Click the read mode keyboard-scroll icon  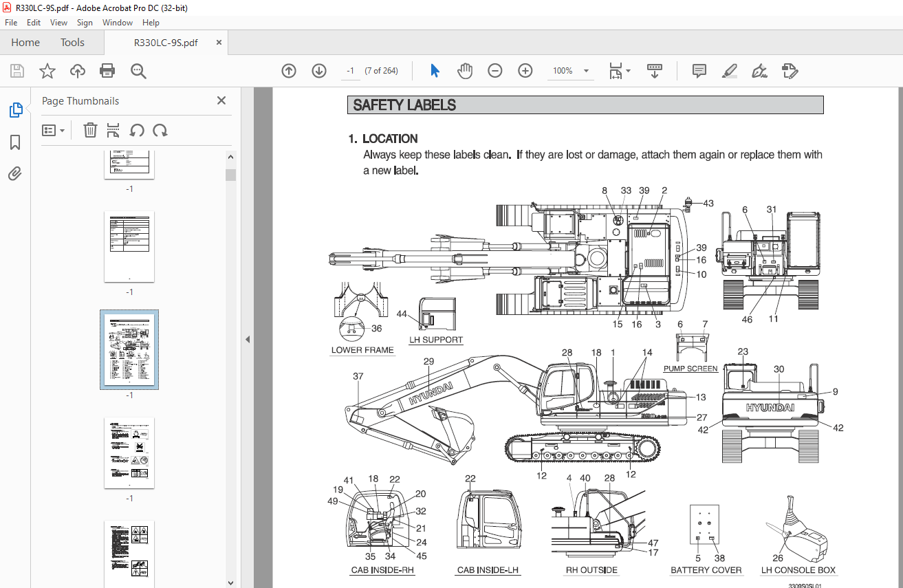click(x=654, y=71)
